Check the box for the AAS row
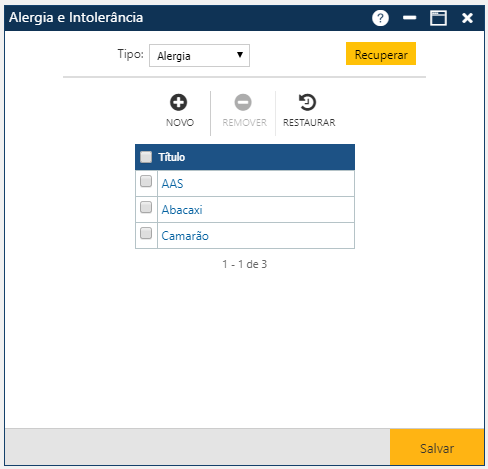This screenshot has width=488, height=469. pyautogui.click(x=146, y=181)
